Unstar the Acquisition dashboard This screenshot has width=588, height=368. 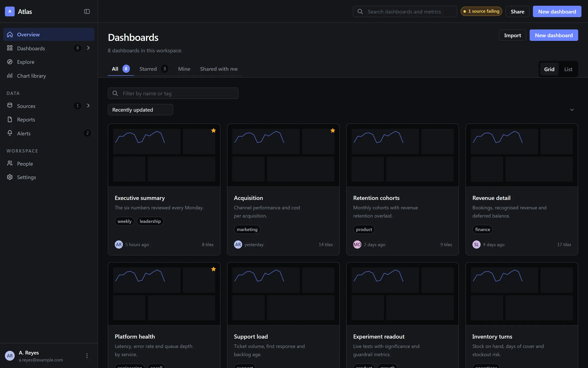click(333, 131)
